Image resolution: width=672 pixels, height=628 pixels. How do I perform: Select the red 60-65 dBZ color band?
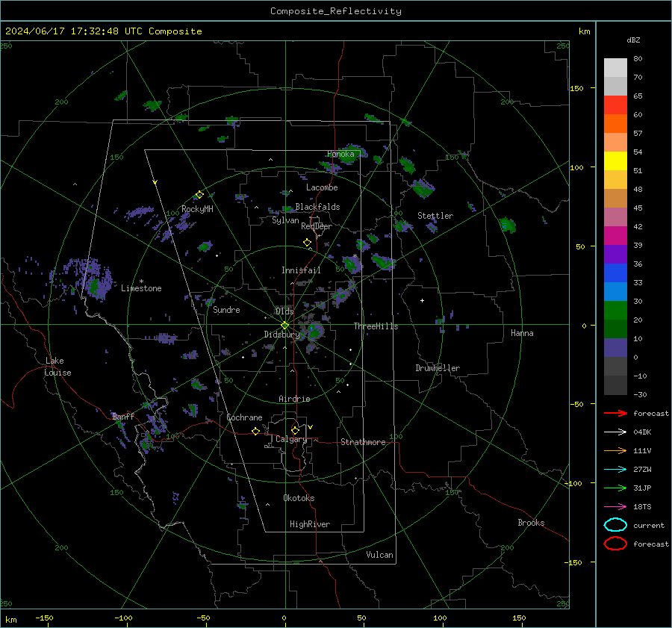coord(615,105)
